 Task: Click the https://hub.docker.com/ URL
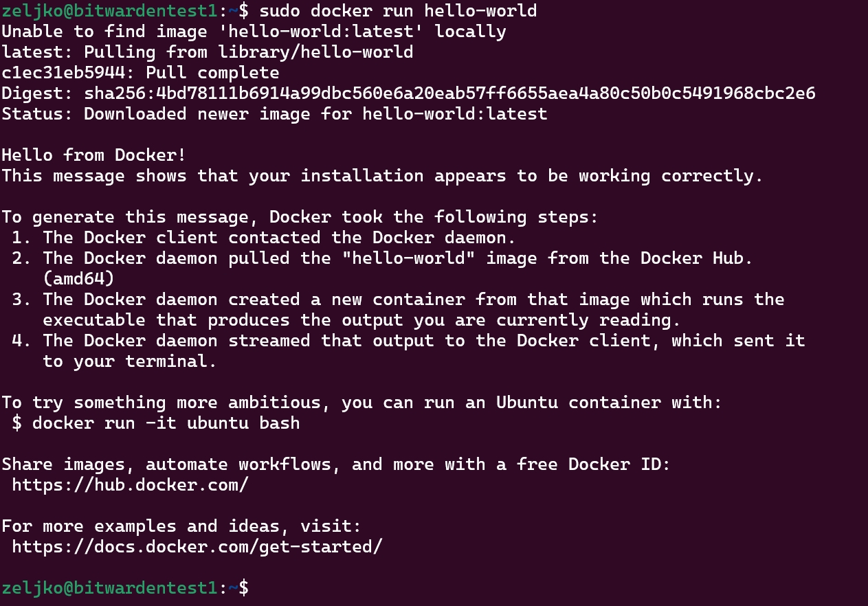click(130, 485)
